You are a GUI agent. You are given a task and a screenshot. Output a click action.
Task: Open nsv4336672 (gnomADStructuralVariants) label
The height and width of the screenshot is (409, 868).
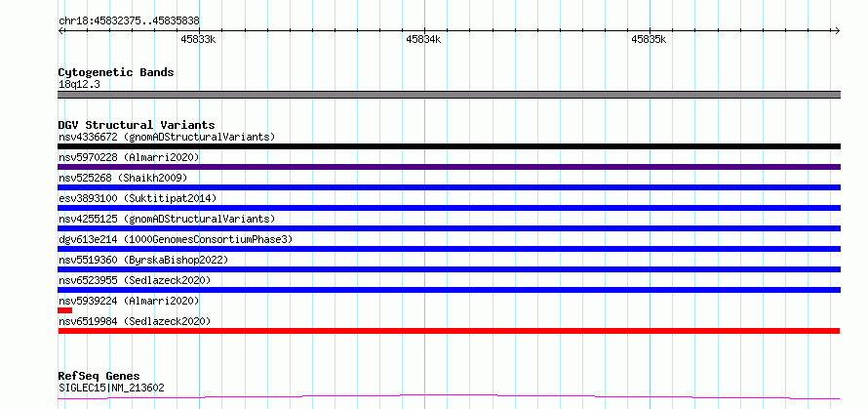[x=167, y=137]
